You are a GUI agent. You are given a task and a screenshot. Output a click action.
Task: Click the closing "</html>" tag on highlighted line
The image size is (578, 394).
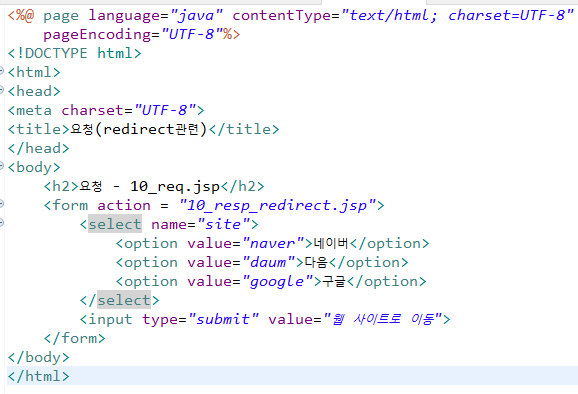point(38,377)
